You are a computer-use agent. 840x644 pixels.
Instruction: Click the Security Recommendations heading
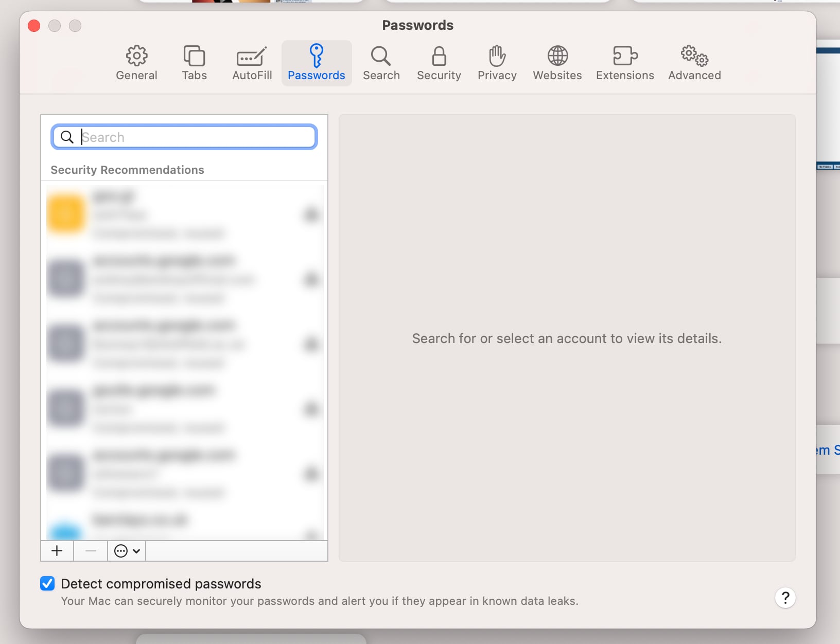click(127, 170)
